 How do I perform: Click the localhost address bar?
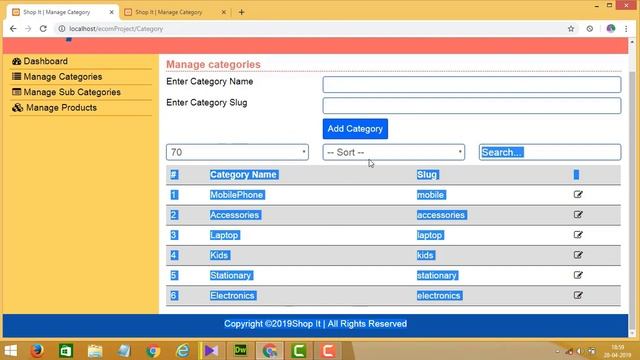[x=310, y=29]
